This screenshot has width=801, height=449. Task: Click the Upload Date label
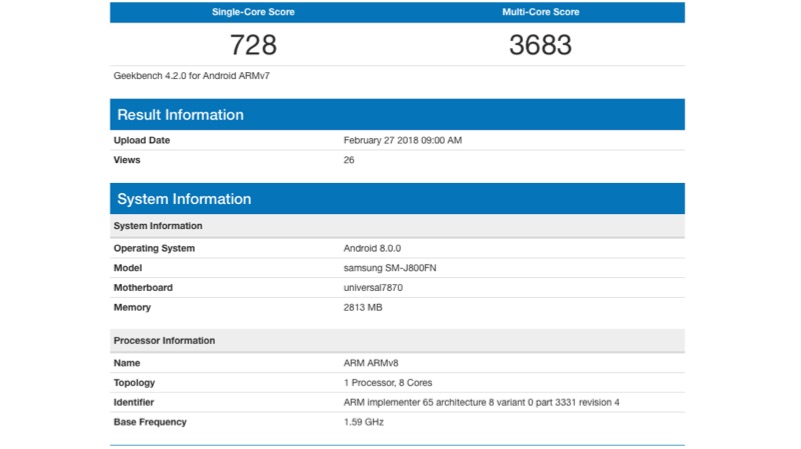coord(142,140)
